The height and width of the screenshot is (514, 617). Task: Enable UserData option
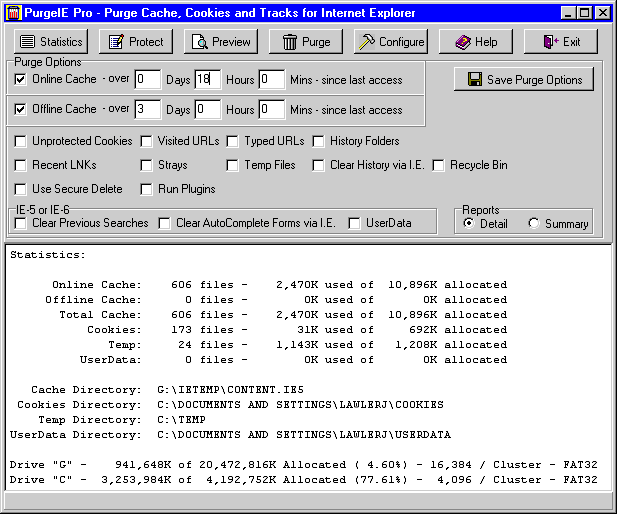coord(354,223)
